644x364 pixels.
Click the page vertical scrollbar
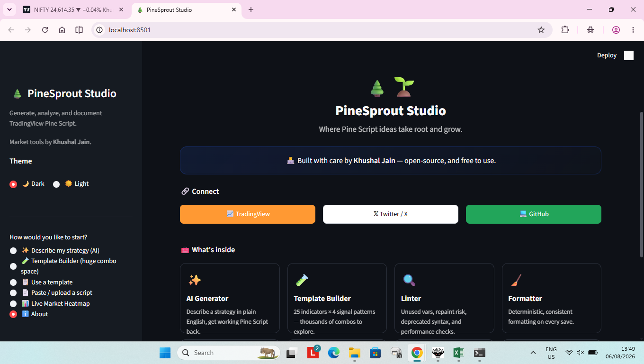tap(642, 185)
